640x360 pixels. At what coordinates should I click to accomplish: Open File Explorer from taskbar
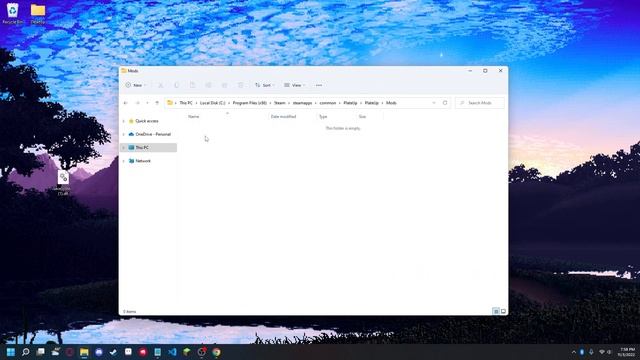[84, 352]
